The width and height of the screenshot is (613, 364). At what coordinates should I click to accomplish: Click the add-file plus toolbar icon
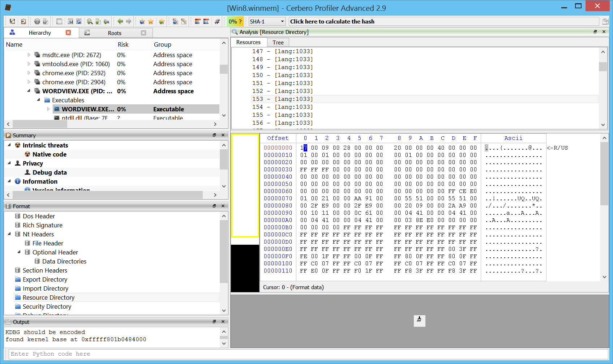point(98,21)
